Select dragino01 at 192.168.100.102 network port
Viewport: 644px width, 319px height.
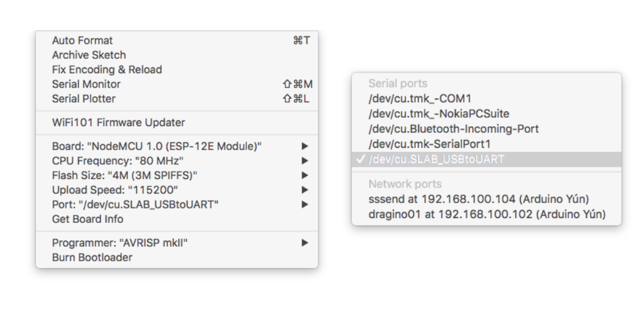pos(487,214)
